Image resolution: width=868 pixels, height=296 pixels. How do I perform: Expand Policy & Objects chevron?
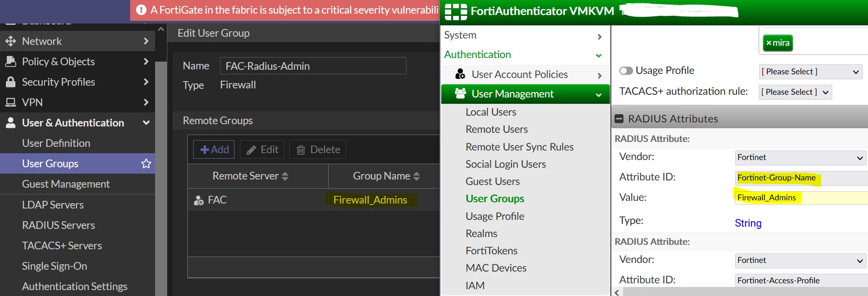146,62
